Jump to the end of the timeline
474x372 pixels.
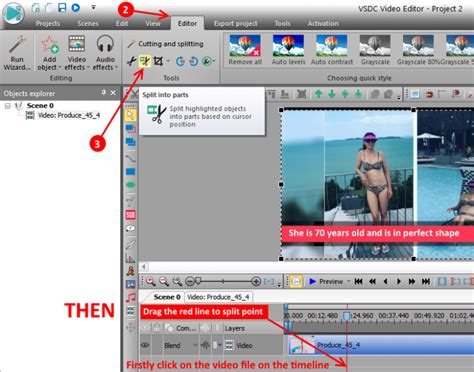click(426, 281)
